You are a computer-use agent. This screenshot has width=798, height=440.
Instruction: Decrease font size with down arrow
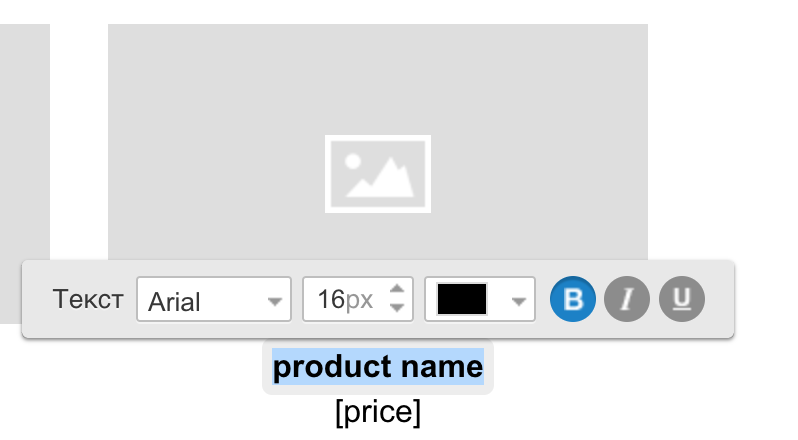tap(397, 308)
